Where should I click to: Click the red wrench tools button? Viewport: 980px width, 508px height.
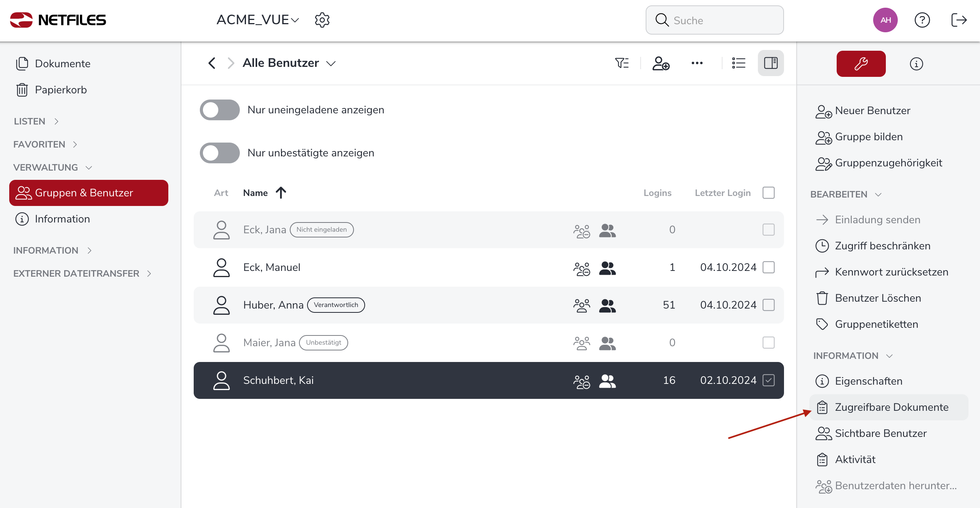click(x=861, y=64)
